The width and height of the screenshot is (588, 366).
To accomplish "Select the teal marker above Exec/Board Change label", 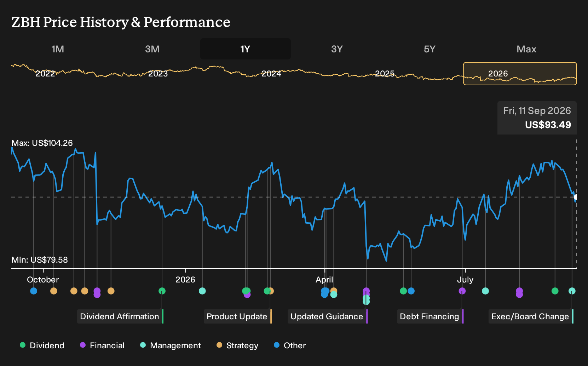I will coord(572,291).
